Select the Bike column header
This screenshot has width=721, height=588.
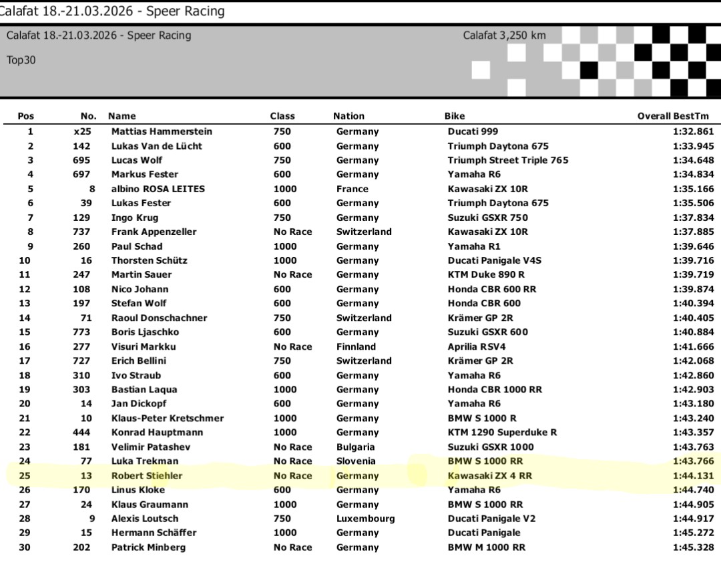point(455,116)
